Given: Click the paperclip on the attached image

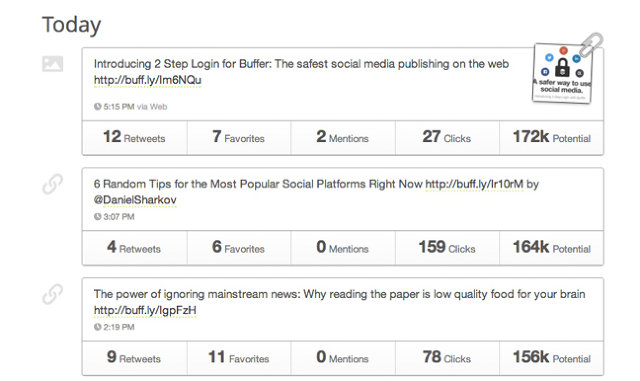Looking at the screenshot, I should pos(591,44).
